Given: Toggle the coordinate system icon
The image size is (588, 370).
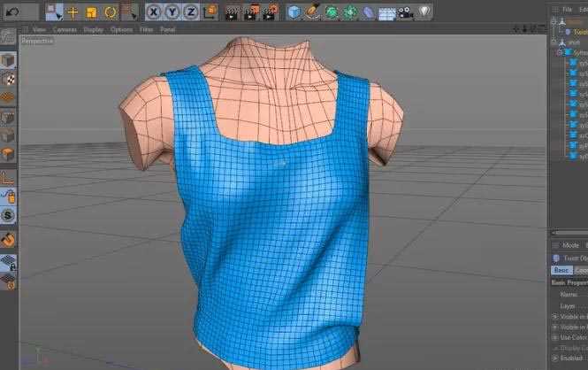Looking at the screenshot, I should pyautogui.click(x=210, y=12).
